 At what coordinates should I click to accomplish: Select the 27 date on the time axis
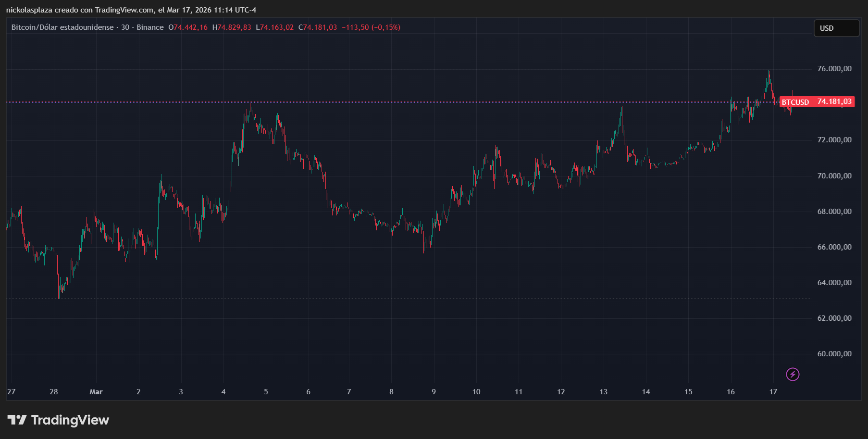11,392
